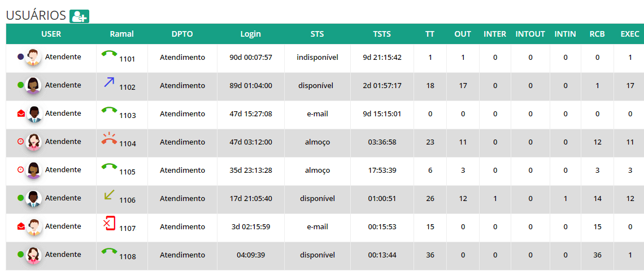
Task: Click the green status dot on the 1102 row
Action: pyautogui.click(x=21, y=85)
